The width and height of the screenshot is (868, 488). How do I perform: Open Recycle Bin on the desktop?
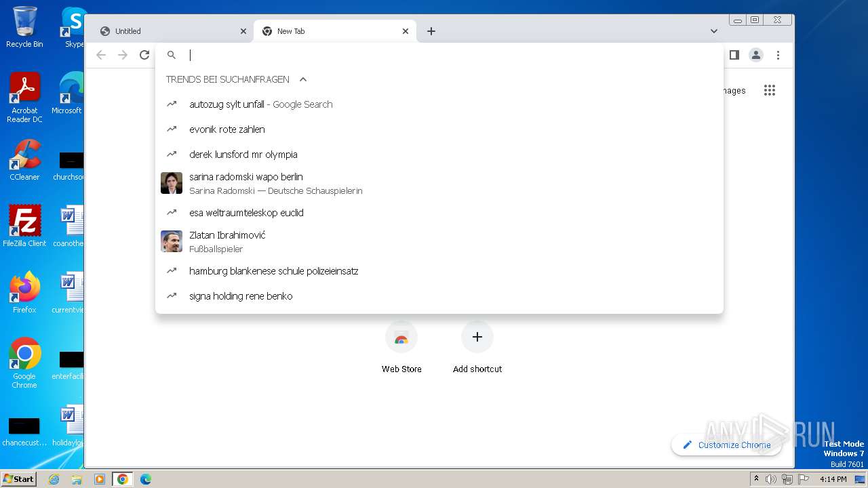pos(24,27)
